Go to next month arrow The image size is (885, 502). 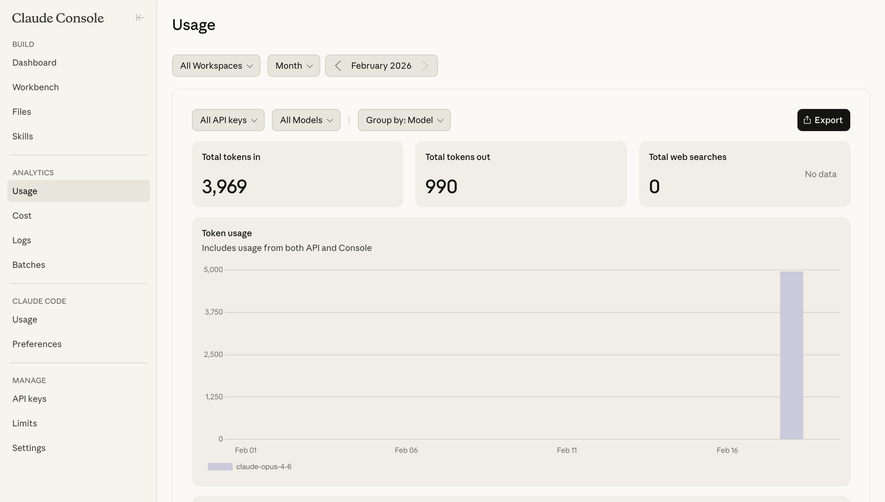tap(425, 66)
